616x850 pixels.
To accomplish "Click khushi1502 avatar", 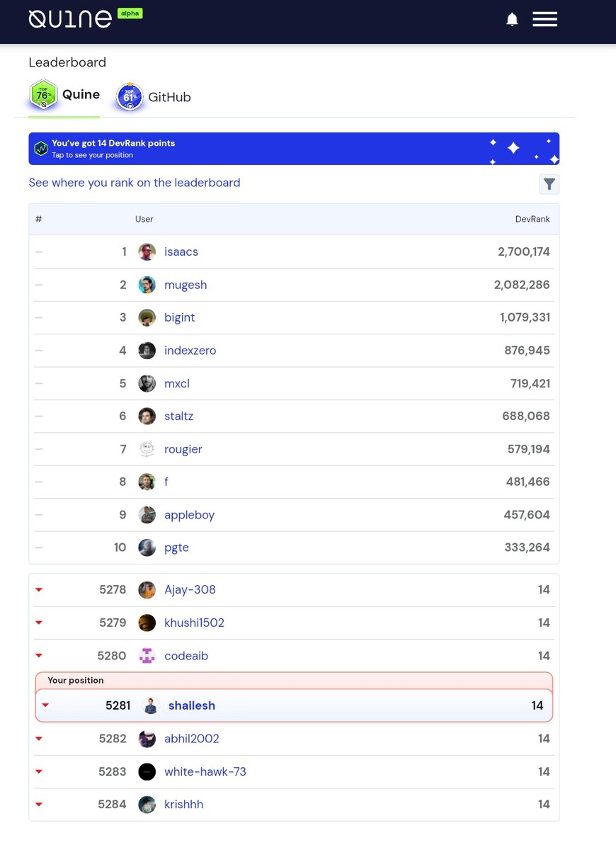I will point(147,623).
